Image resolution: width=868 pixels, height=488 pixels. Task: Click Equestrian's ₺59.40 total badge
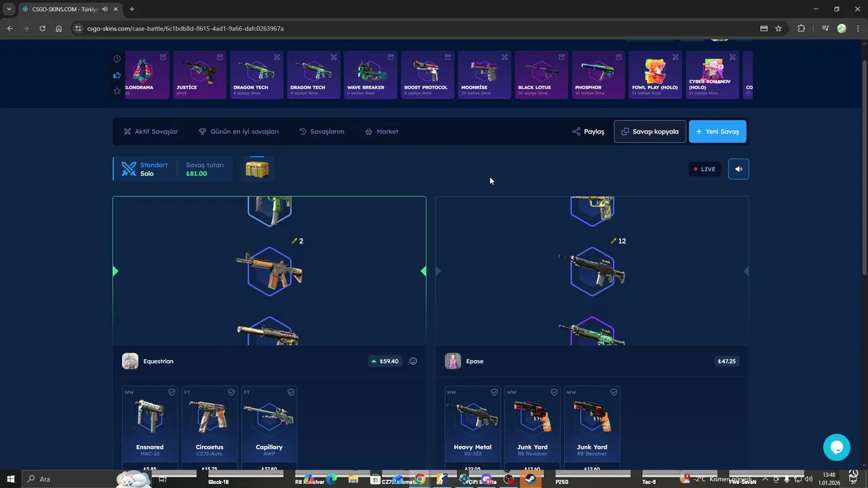pyautogui.click(x=384, y=361)
